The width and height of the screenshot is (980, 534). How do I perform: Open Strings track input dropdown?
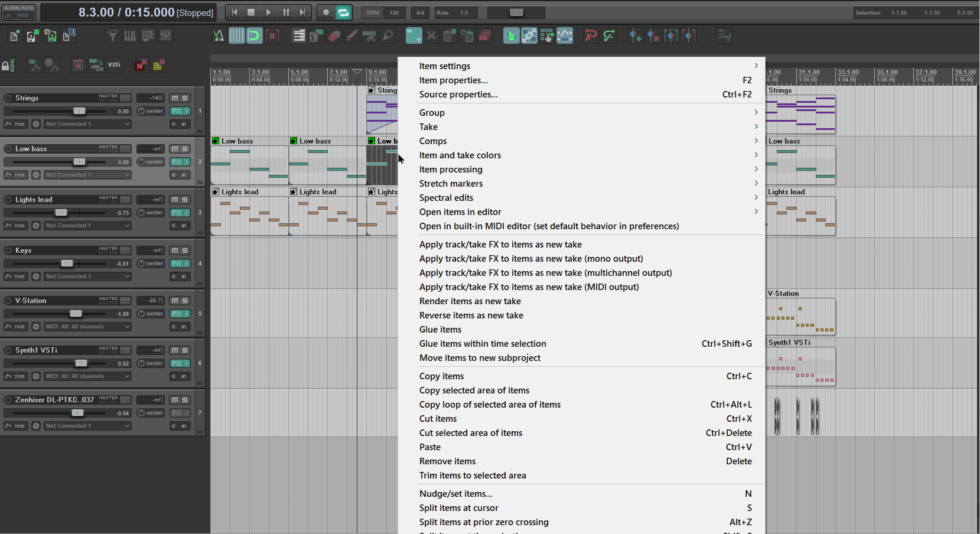point(87,124)
